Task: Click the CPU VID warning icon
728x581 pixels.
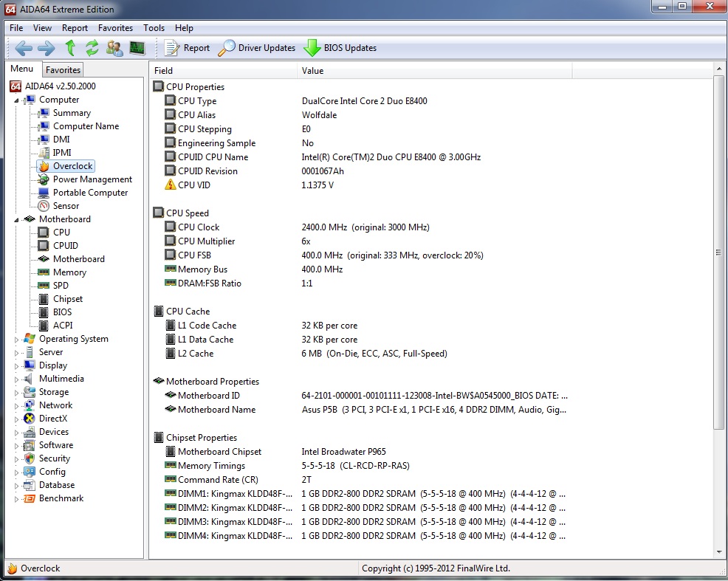Action: pyautogui.click(x=171, y=185)
